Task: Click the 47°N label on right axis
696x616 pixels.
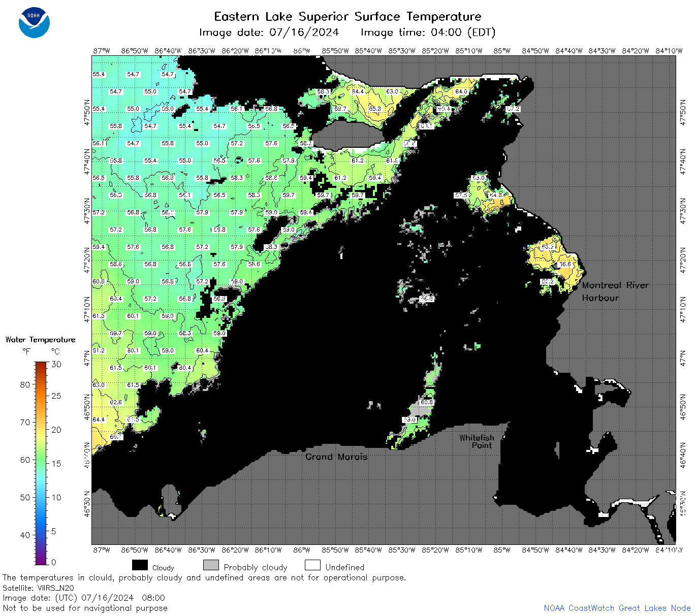Action: coord(683,358)
